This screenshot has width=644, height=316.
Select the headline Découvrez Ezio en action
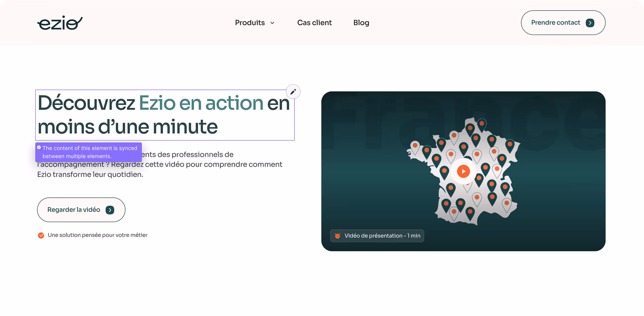(164, 115)
